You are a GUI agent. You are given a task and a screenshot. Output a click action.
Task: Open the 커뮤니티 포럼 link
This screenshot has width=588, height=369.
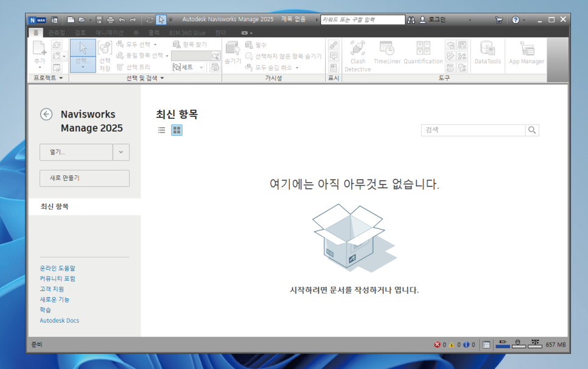(57, 279)
